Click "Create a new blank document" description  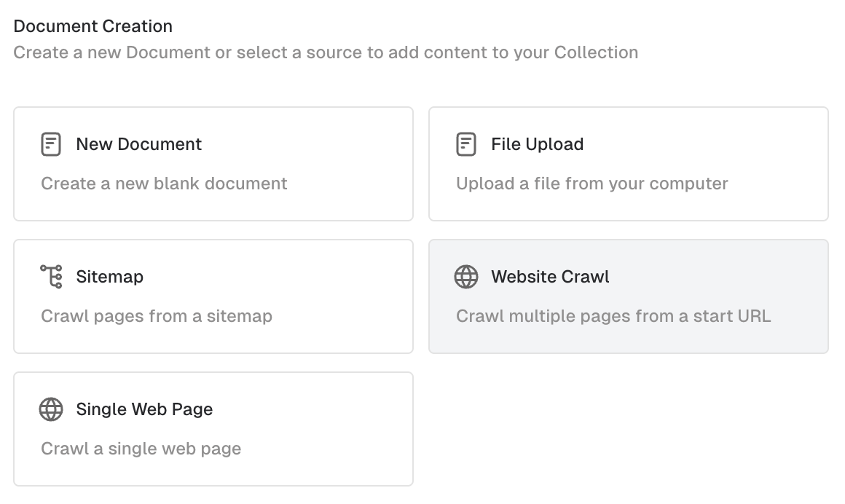click(x=165, y=184)
